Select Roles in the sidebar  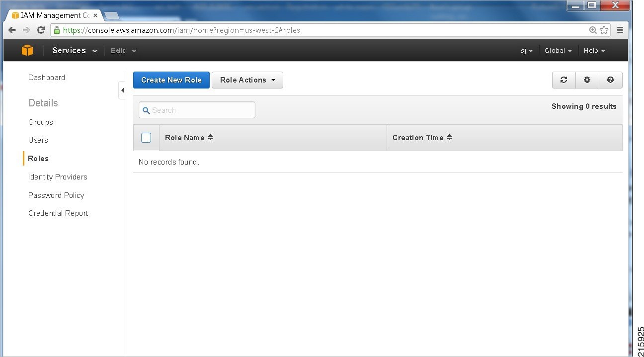coord(38,159)
